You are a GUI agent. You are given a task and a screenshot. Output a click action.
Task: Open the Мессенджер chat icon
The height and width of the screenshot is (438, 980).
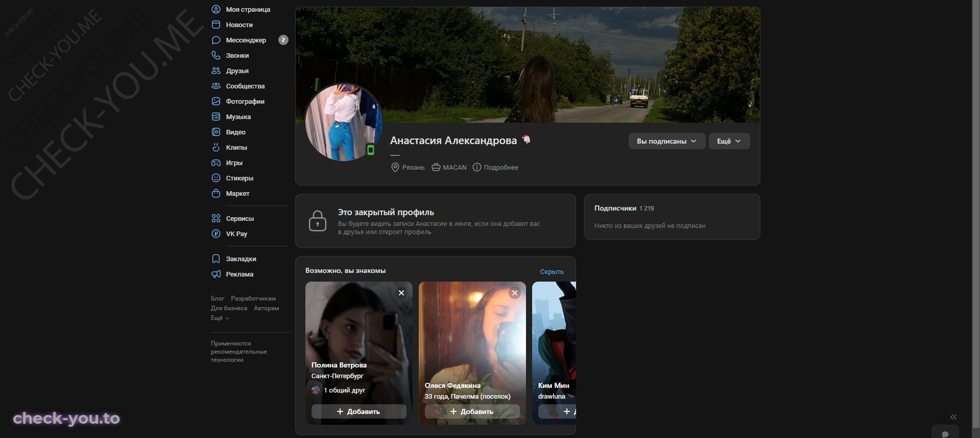pyautogui.click(x=216, y=40)
